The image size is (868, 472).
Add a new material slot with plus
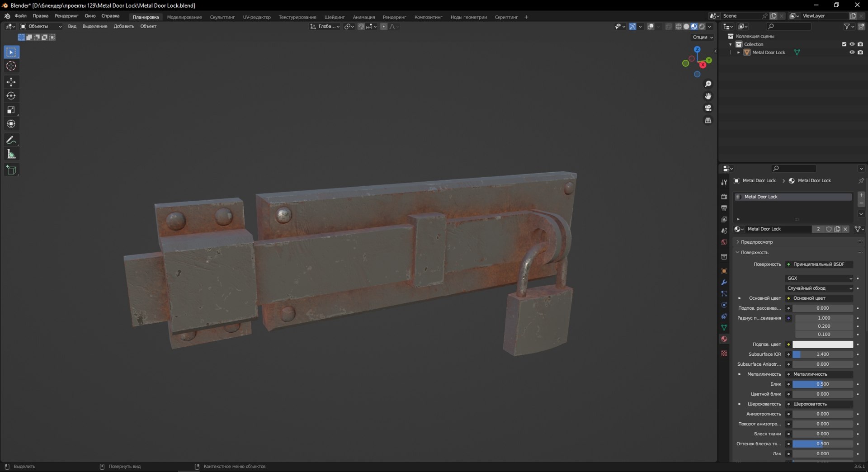[x=861, y=195]
